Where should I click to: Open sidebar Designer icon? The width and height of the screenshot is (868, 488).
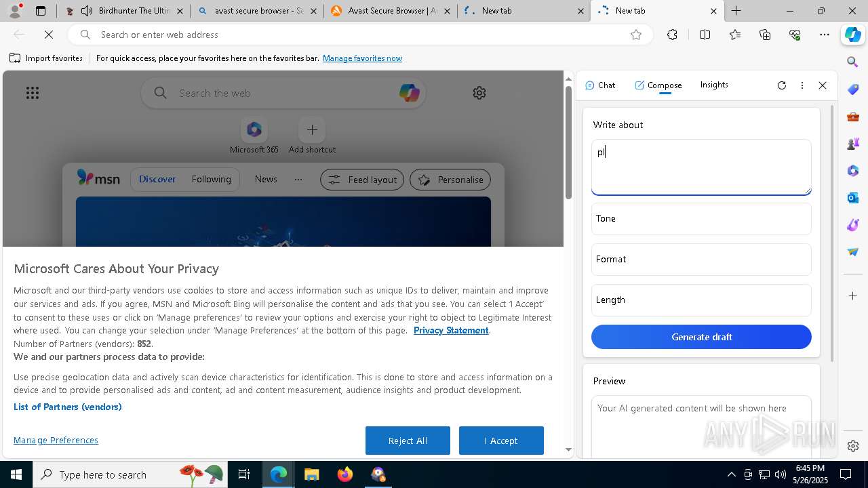853,225
